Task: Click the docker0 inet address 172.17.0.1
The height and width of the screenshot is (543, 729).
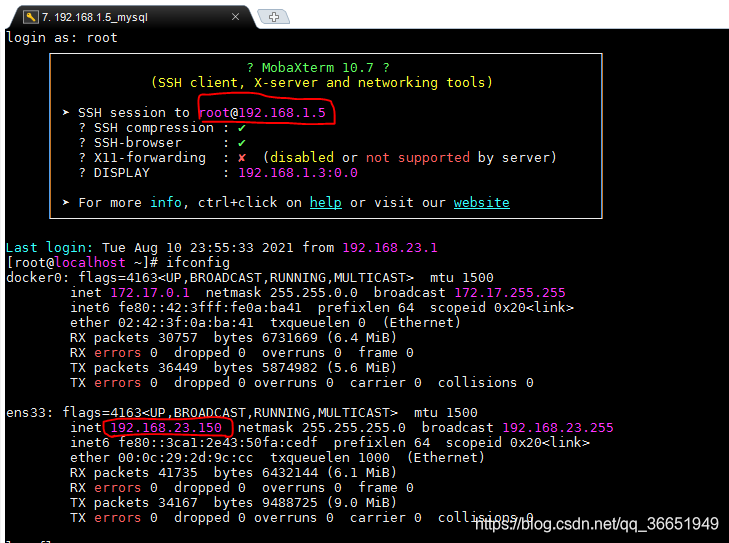Action: coord(150,292)
